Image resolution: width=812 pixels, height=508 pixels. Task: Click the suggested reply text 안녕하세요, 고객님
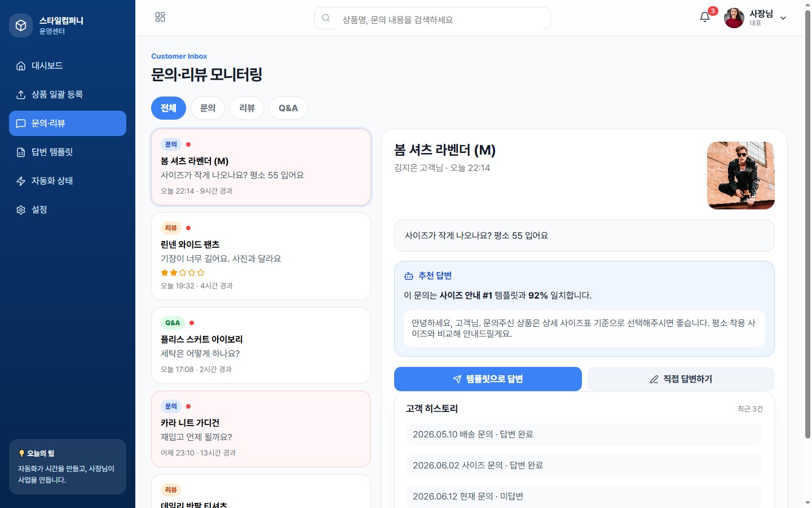(x=584, y=329)
